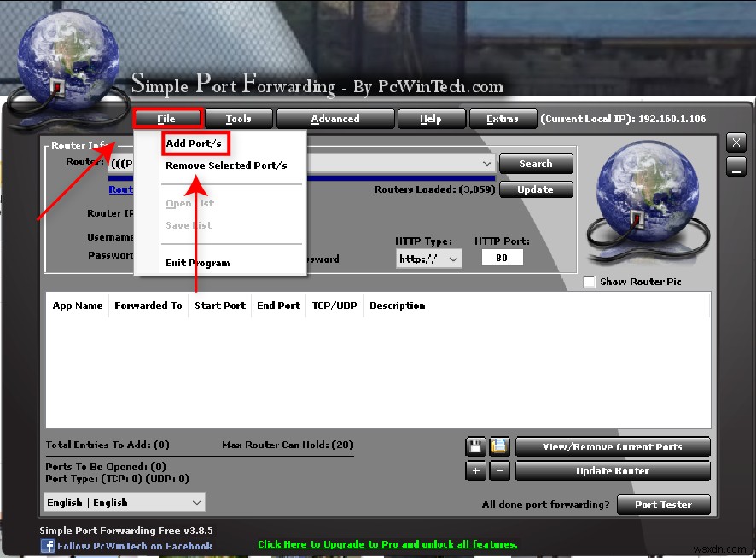Click View/Remove Current Ports button
The height and width of the screenshot is (558, 756).
pyautogui.click(x=613, y=447)
